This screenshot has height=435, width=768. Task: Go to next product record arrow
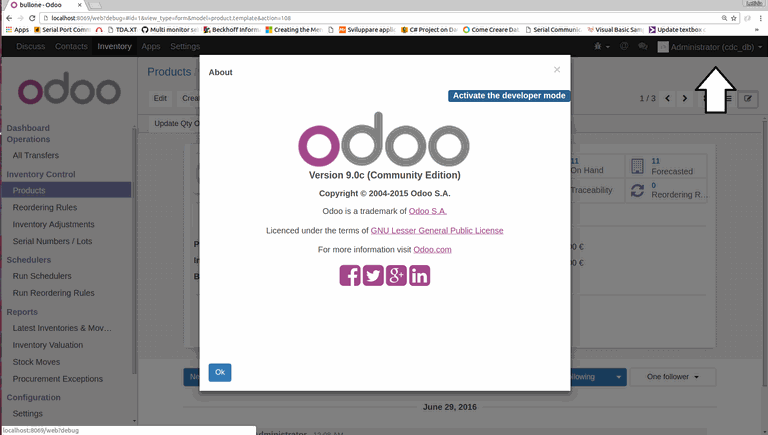[x=685, y=98]
